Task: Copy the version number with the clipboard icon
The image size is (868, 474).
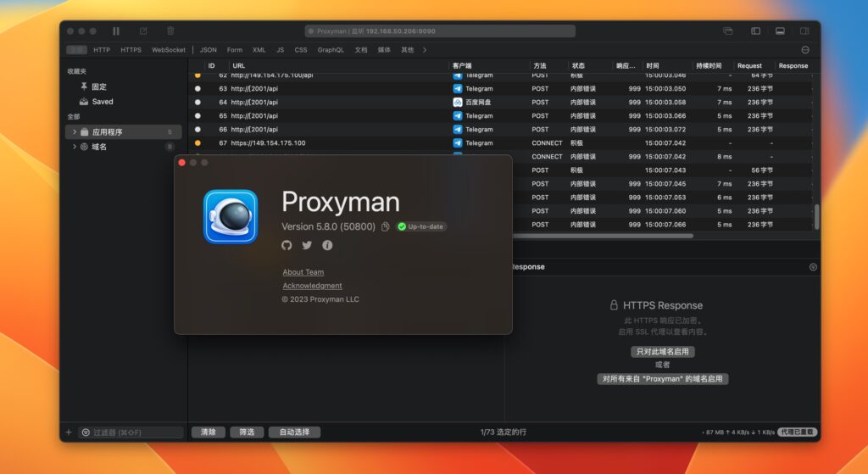Action: pyautogui.click(x=386, y=226)
